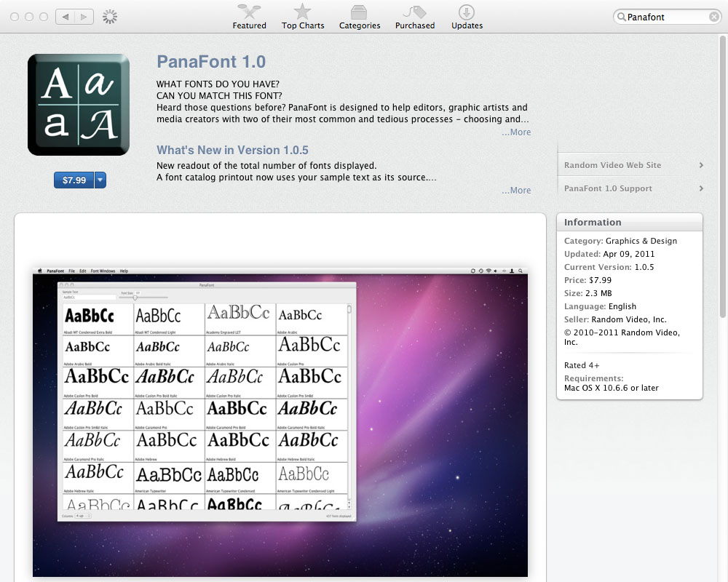Click the PanaFont app icon

[79, 105]
